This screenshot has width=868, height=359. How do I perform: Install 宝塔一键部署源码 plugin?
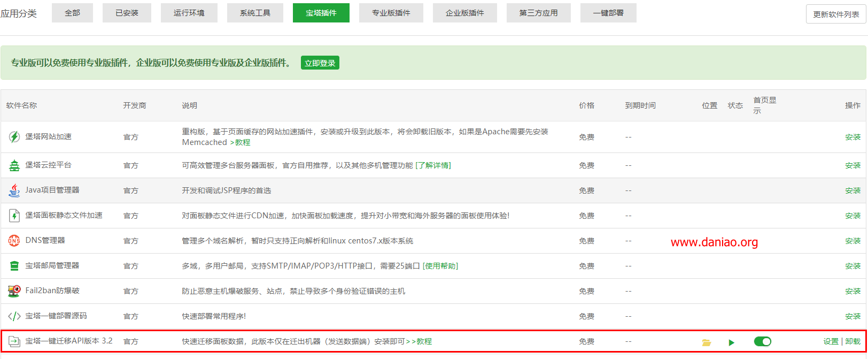(x=853, y=316)
